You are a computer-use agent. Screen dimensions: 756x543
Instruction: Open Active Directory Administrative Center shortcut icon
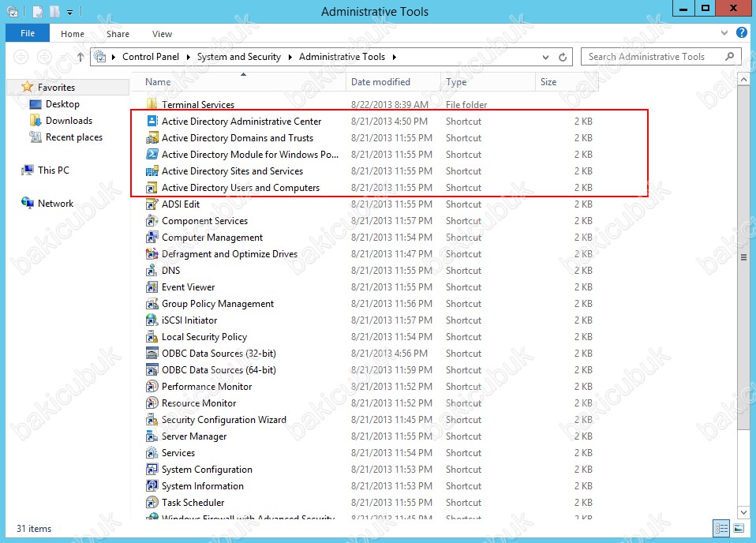[x=152, y=121]
